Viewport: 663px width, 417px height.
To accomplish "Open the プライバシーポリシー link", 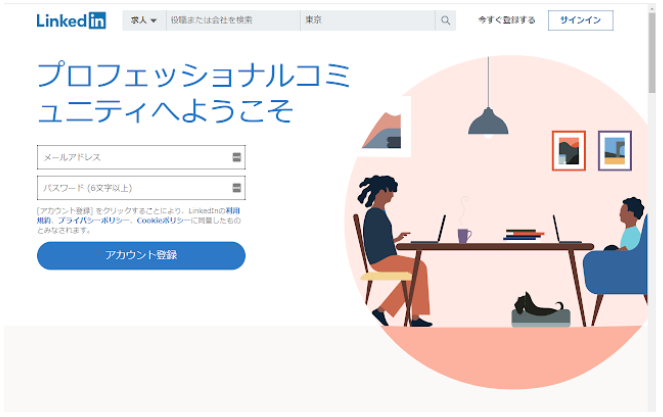I will pos(93,220).
